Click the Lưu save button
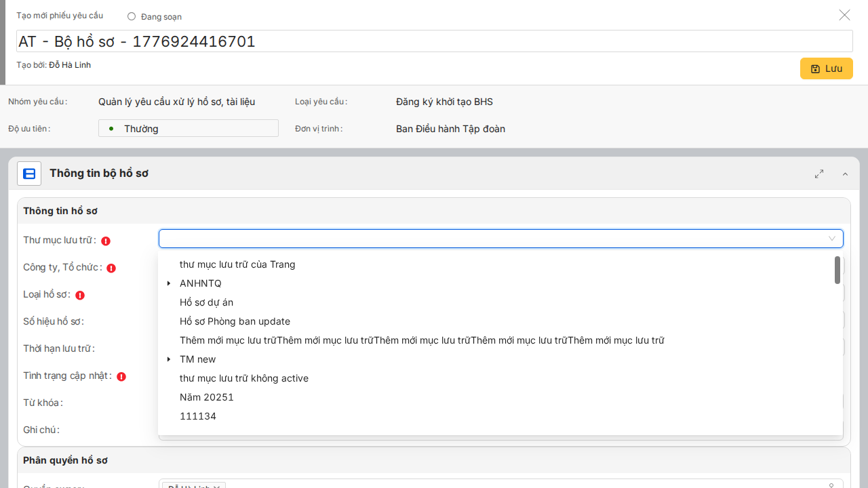 pos(826,68)
